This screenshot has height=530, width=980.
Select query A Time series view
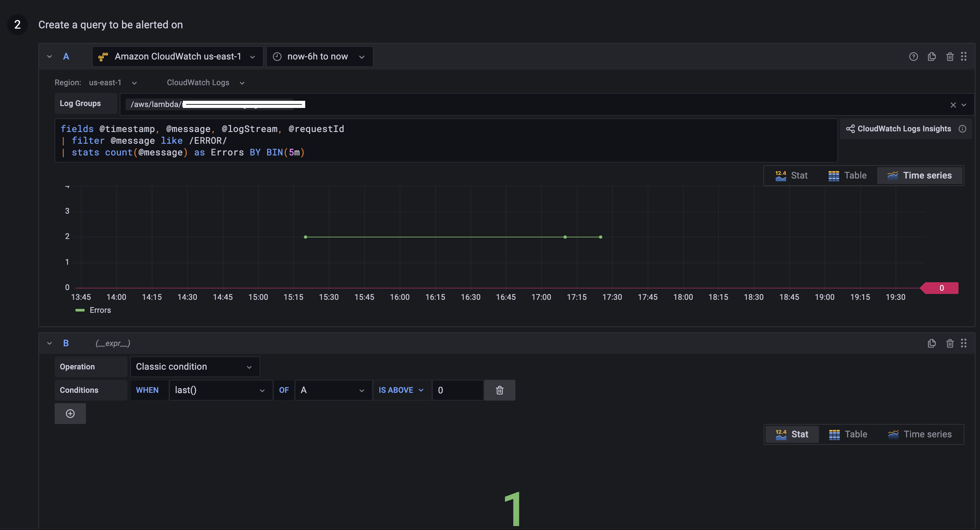(919, 176)
